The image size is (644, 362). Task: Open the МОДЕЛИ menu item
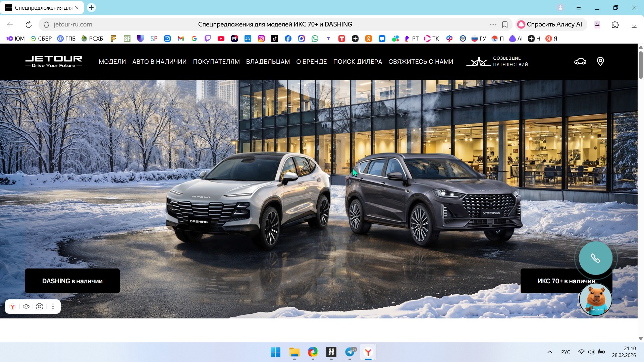tap(112, 62)
